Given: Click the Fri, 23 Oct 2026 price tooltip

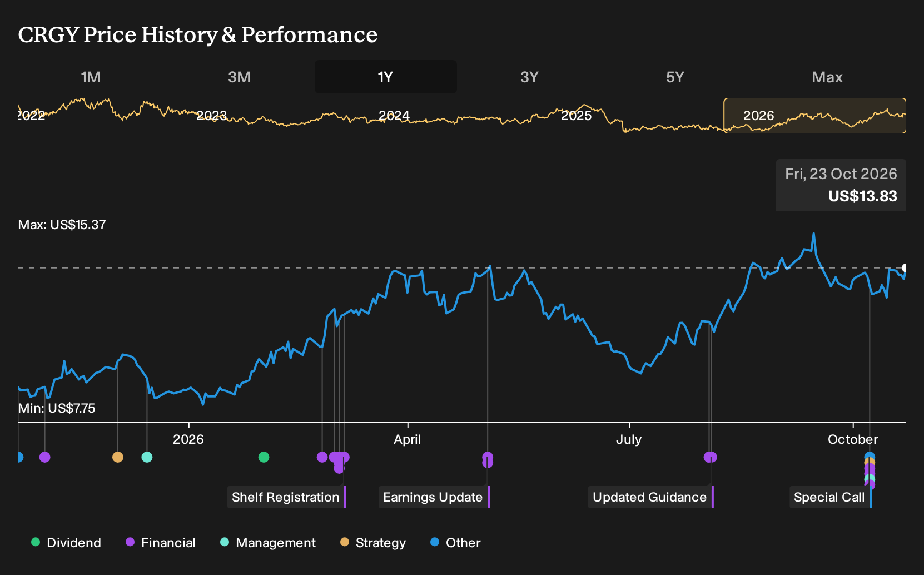Looking at the screenshot, I should (x=841, y=185).
